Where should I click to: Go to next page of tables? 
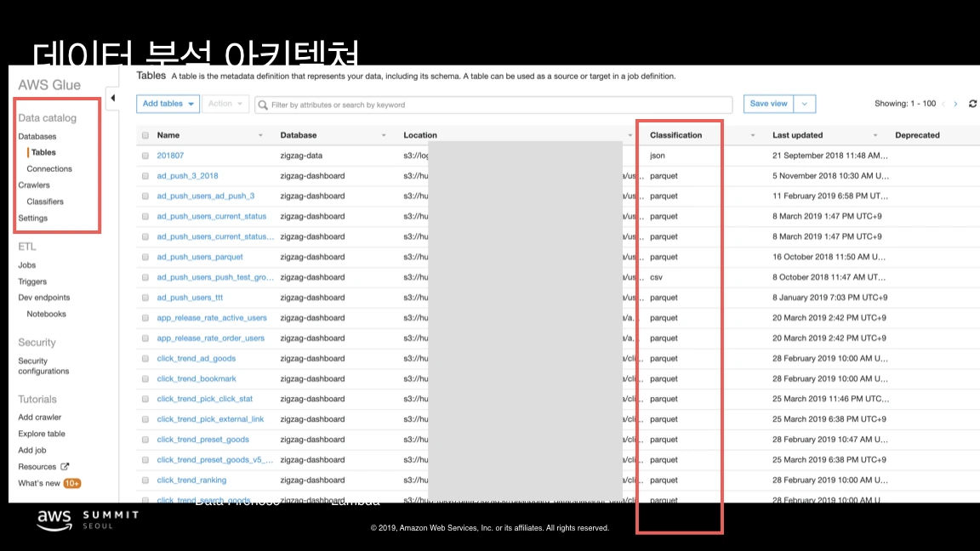(955, 104)
